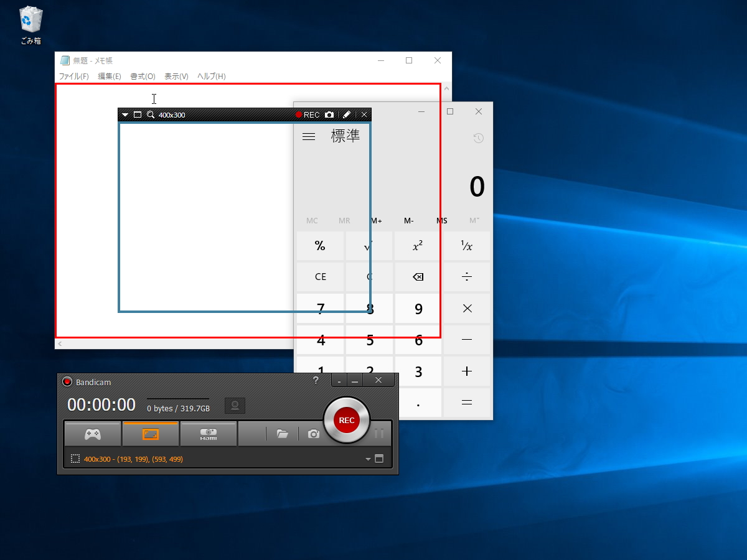Click window icon right of Bandicam area dropdown
Viewport: 747px width, 560px height.
coord(379,459)
